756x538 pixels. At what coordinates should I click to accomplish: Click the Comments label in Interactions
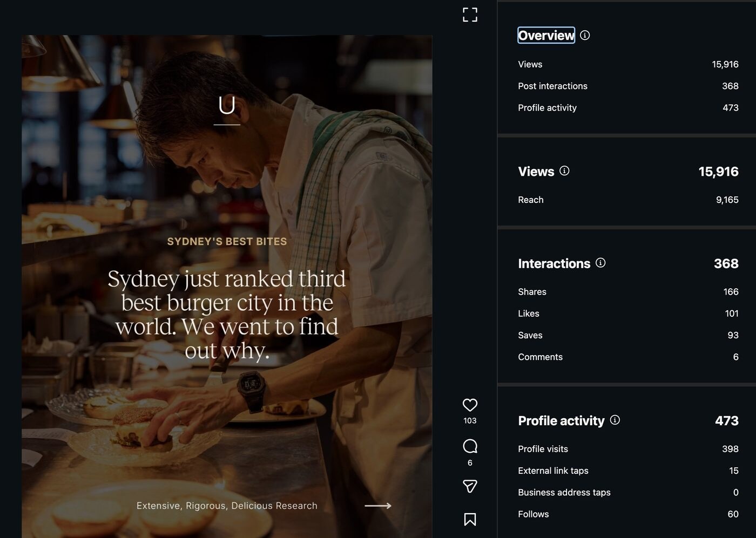coord(540,357)
